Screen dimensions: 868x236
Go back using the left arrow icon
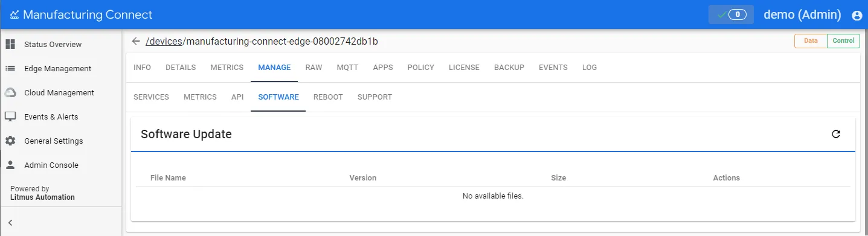tap(136, 41)
